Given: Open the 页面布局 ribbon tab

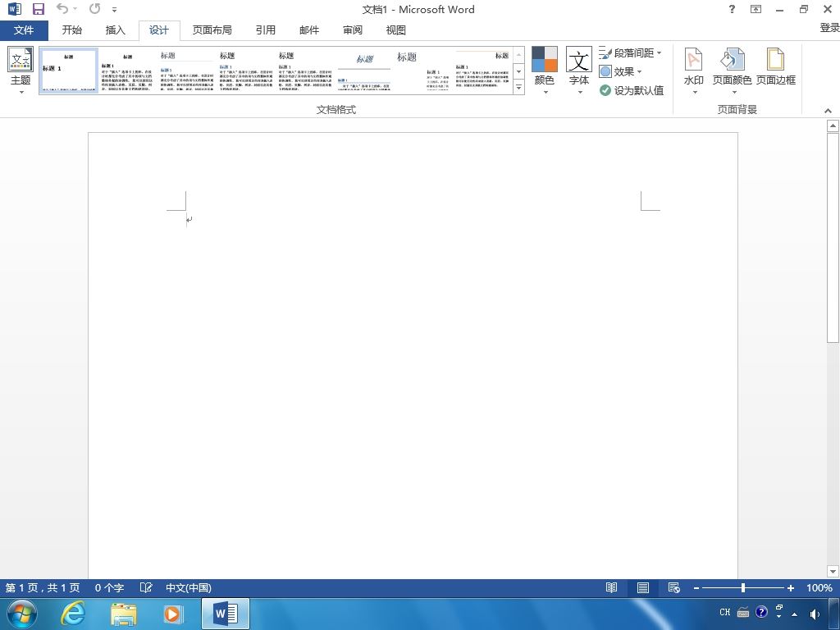Looking at the screenshot, I should (x=212, y=30).
